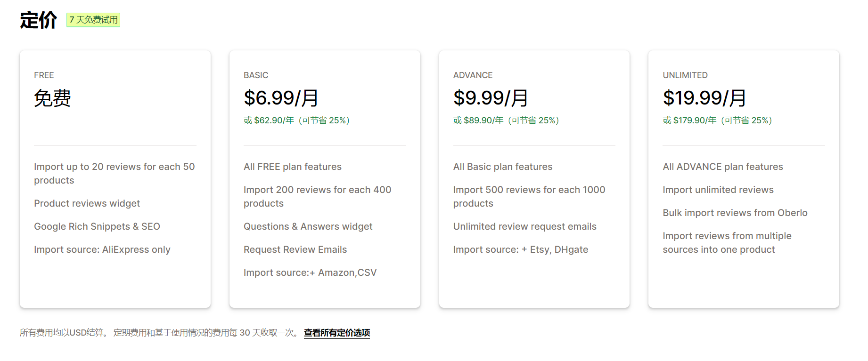Click the $19.99/月 price

704,98
